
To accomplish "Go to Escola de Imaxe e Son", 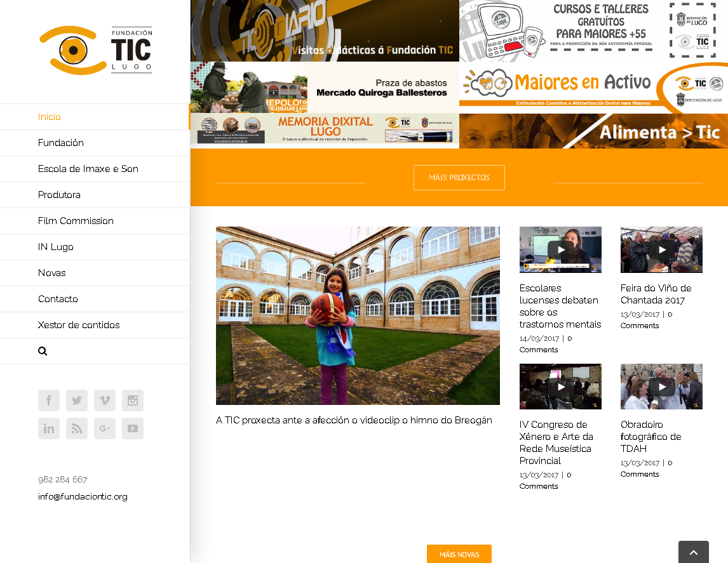I will tap(88, 169).
